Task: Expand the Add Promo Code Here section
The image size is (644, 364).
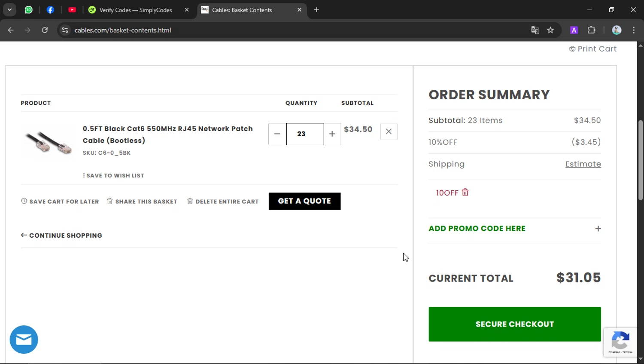Action: click(598, 229)
